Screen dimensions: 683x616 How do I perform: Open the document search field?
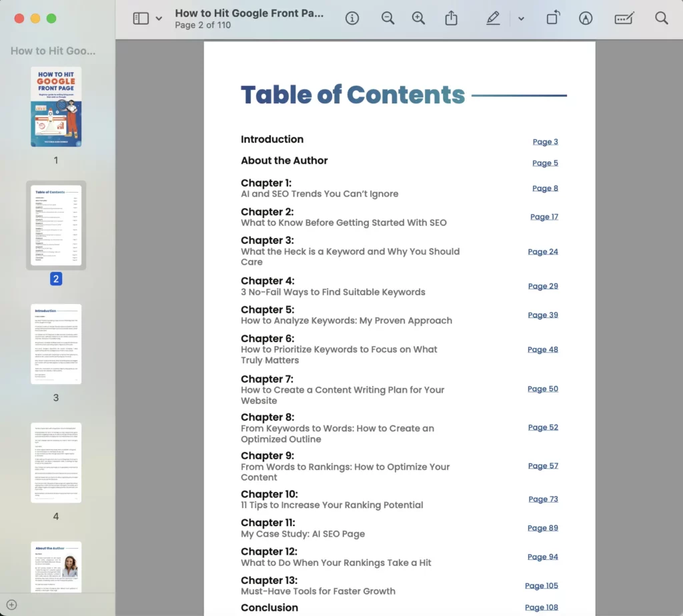661,18
